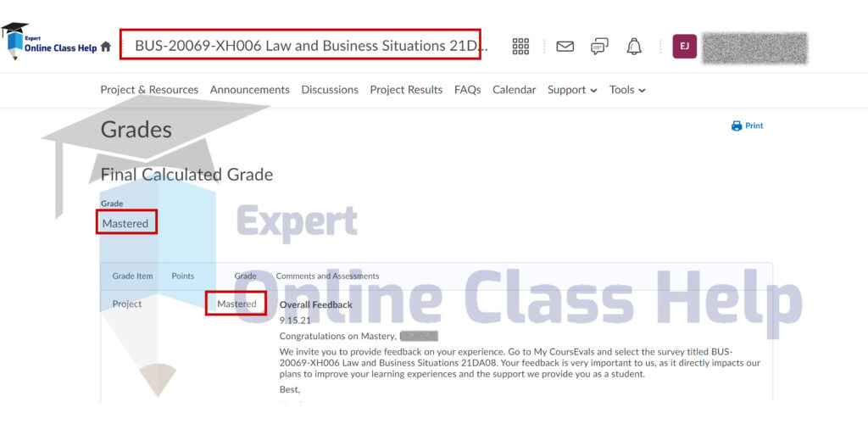Click the feedback paragraph mentioning My CoursEvals
Viewport: 868px width, 424px height.
point(520,363)
